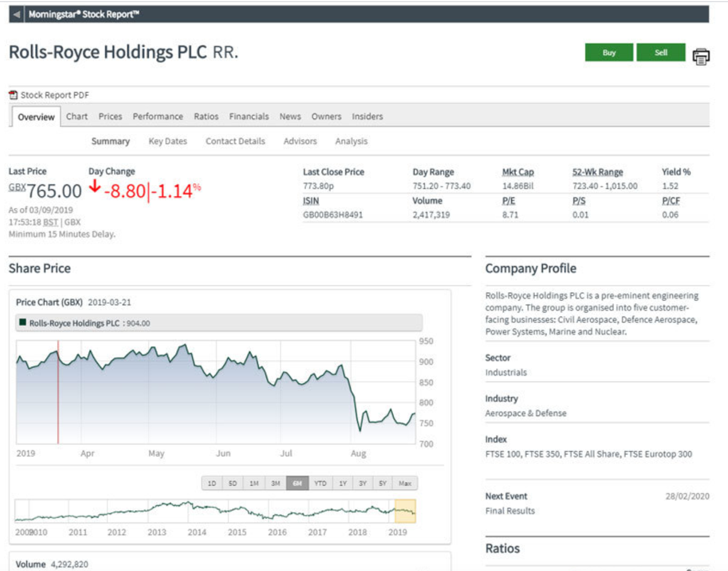Click the last price 765.00
Screen dimensions: 728x571
point(54,191)
